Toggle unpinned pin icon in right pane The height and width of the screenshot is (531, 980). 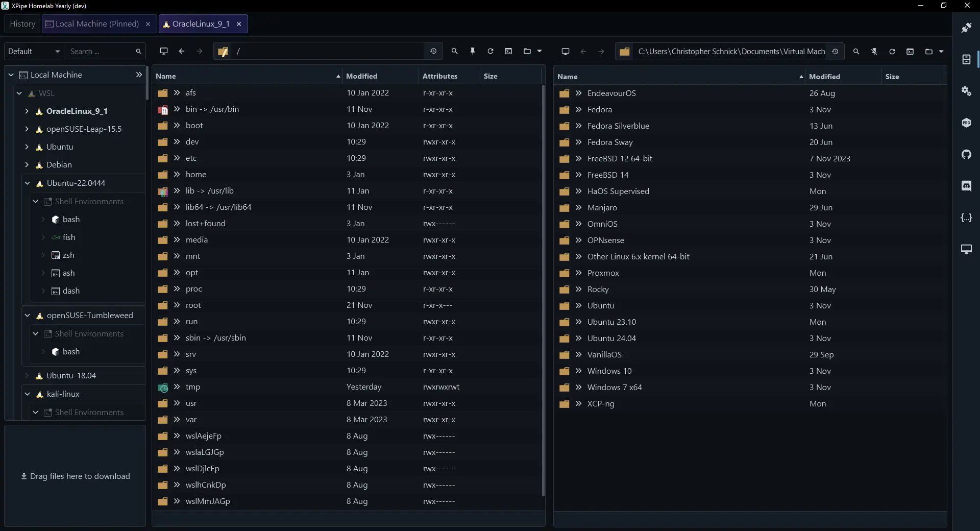(874, 51)
